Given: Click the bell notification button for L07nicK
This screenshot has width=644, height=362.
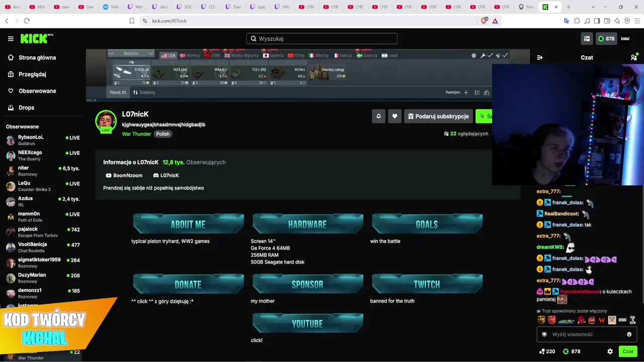Looking at the screenshot, I should tap(378, 116).
